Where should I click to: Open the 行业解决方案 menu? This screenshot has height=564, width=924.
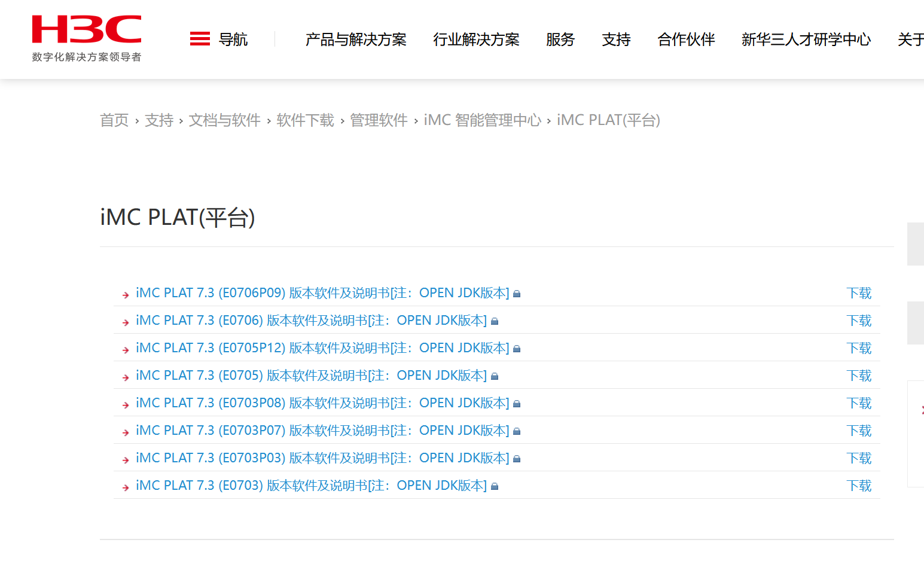click(x=476, y=39)
